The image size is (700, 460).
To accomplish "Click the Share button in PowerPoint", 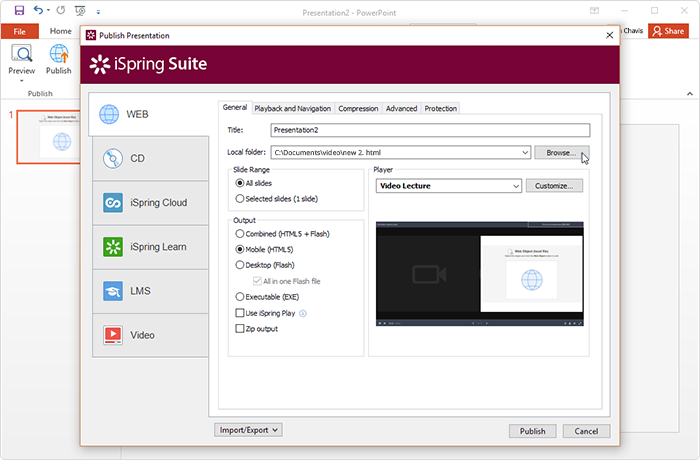I will coord(668,31).
